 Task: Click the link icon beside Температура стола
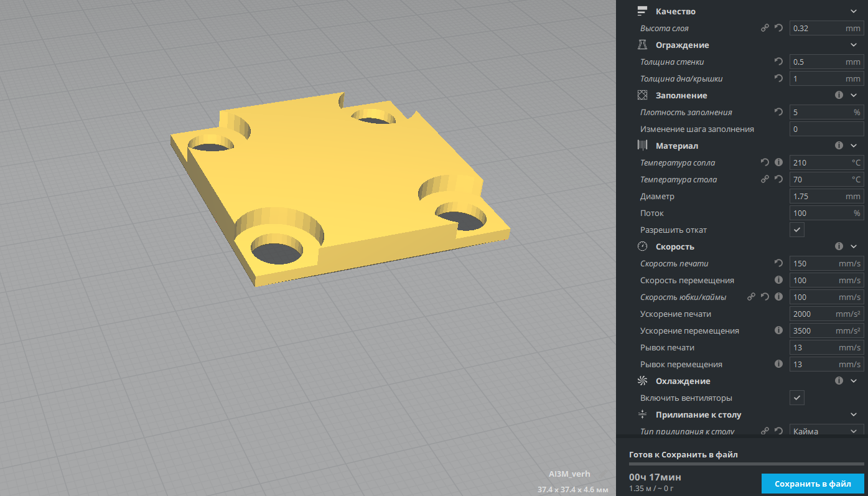point(765,179)
